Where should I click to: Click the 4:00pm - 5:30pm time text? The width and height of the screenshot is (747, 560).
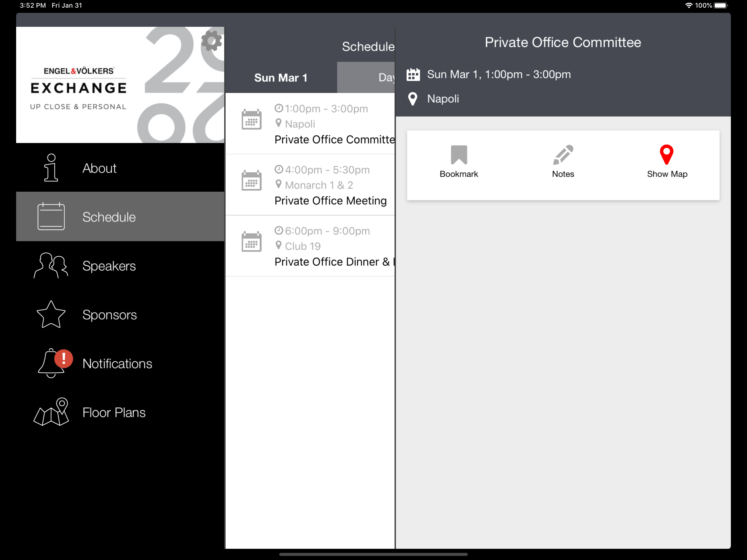[327, 170]
